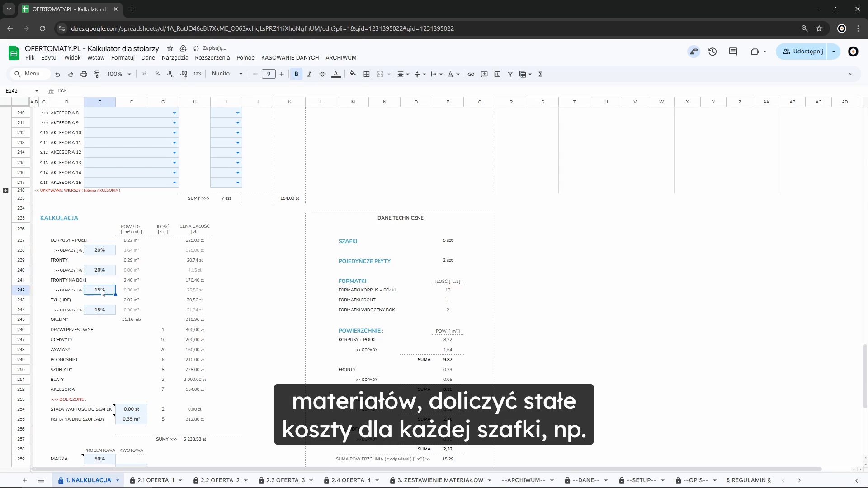This screenshot has height=488, width=868.
Task: Open the comments panel icon
Action: coord(733,52)
